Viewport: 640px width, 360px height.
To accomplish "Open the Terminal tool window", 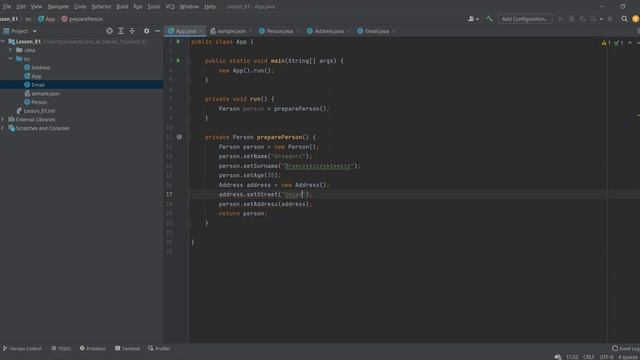I will [127, 349].
